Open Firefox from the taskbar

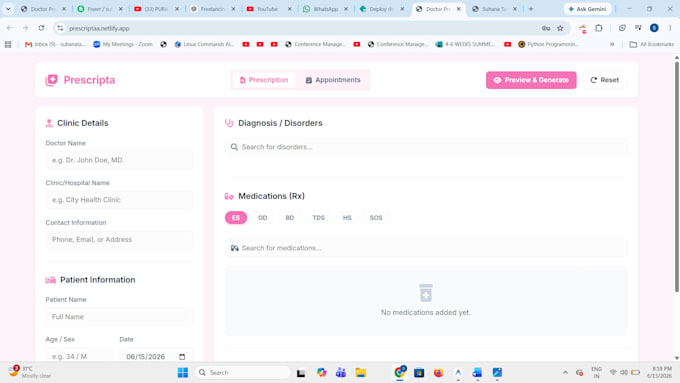click(438, 373)
